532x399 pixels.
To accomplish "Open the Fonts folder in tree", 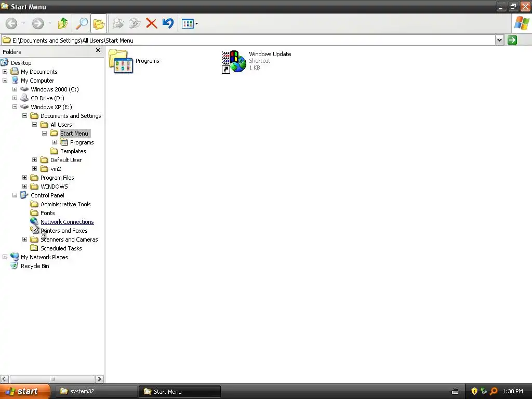I will click(43, 212).
